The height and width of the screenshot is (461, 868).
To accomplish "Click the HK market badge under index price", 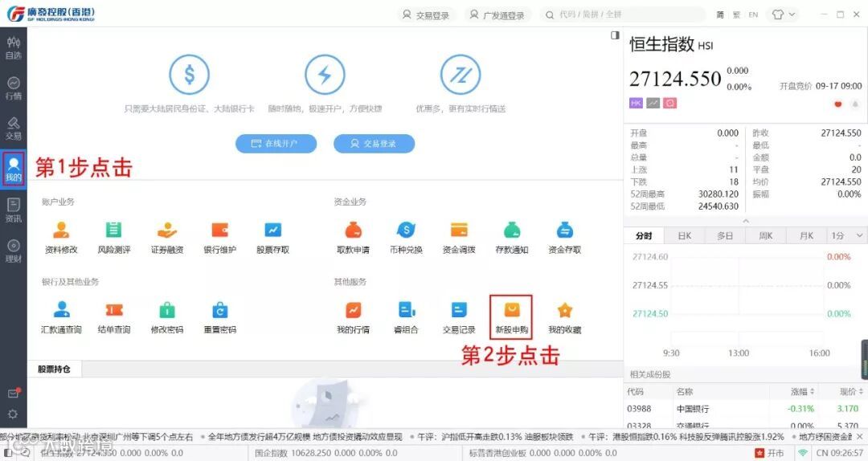I will coord(636,103).
